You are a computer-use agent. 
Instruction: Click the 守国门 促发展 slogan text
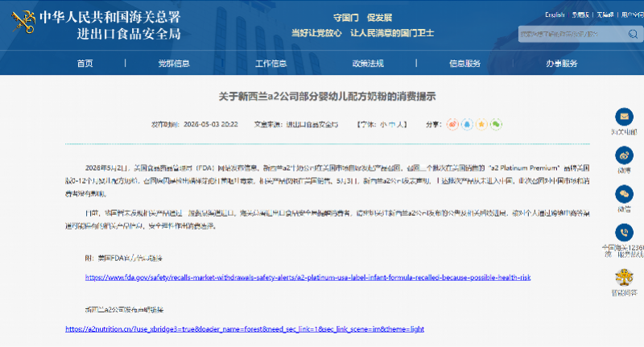(x=362, y=18)
